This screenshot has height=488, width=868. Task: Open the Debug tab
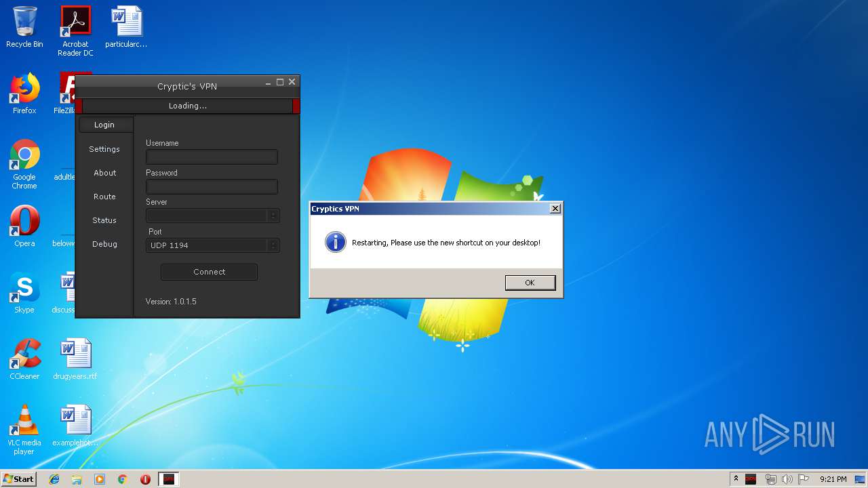pyautogui.click(x=104, y=244)
